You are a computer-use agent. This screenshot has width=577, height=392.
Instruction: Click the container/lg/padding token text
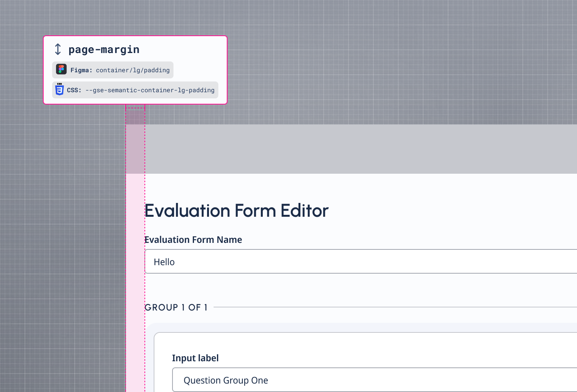[133, 70]
